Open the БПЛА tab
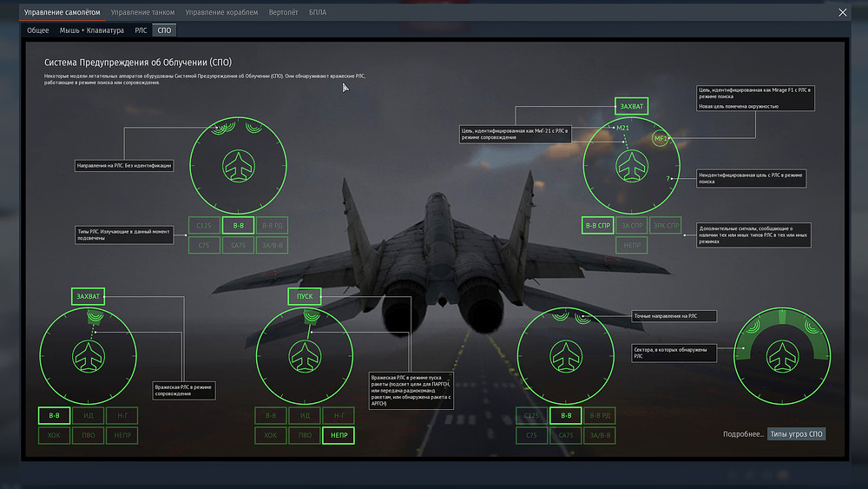Screen dimensions: 868x489 318,13
